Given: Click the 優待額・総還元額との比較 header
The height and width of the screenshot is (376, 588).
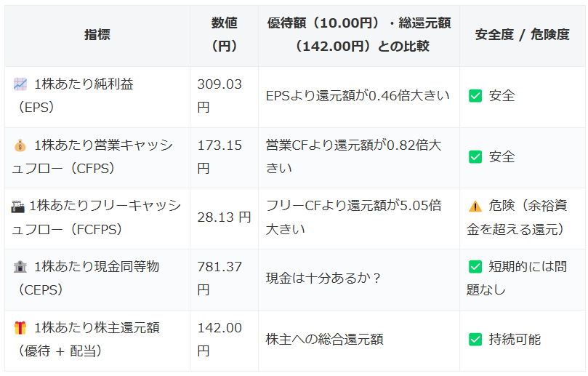Looking at the screenshot, I should 359,35.
